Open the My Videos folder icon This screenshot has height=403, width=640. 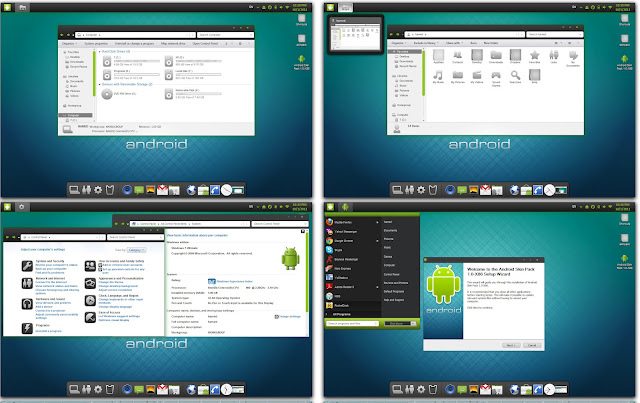(x=477, y=77)
